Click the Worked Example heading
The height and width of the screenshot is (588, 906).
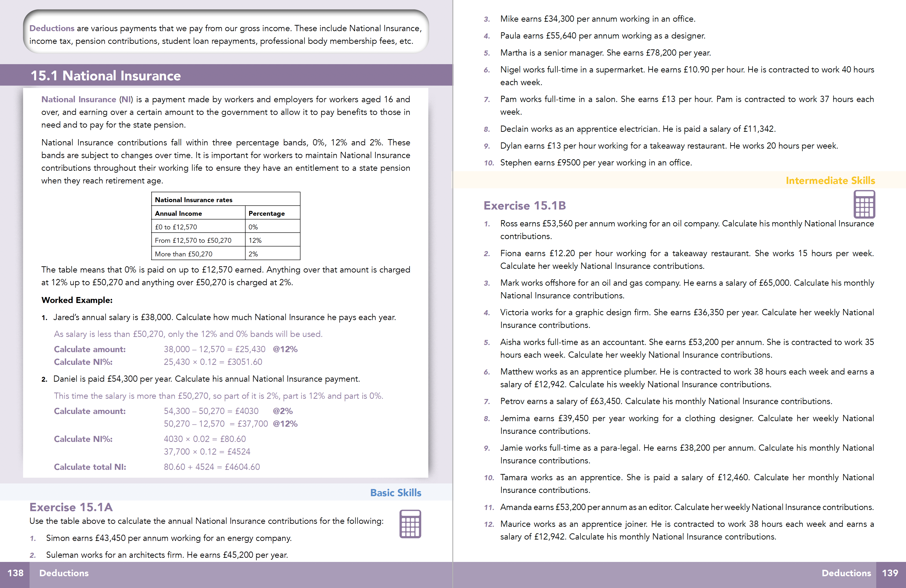tap(77, 300)
